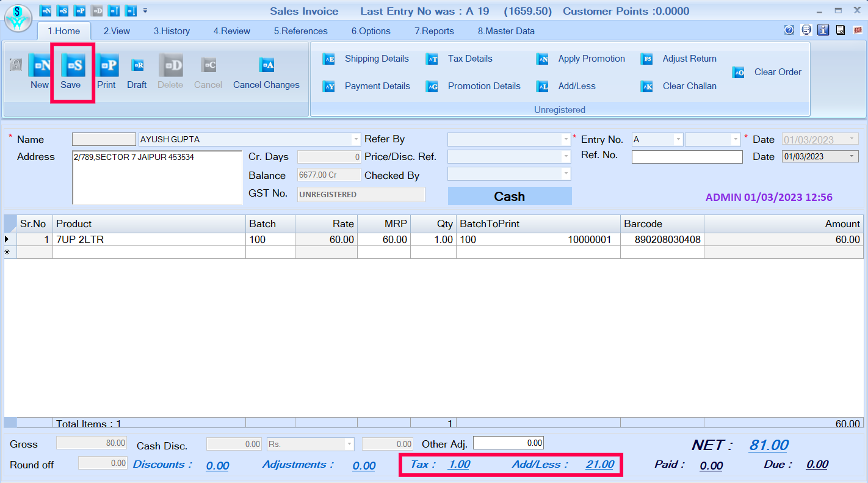
Task: Click the Add/Less 21.00 link
Action: (600, 464)
